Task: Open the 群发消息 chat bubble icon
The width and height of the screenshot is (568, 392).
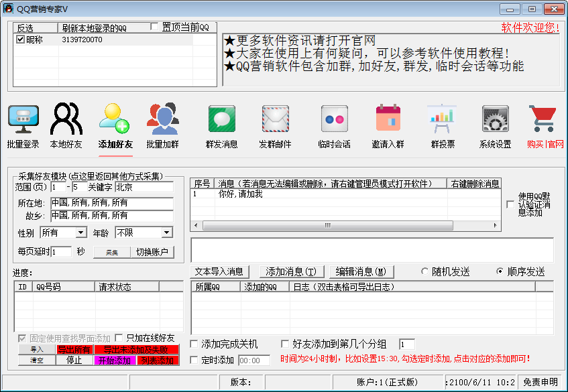Action: (x=222, y=119)
